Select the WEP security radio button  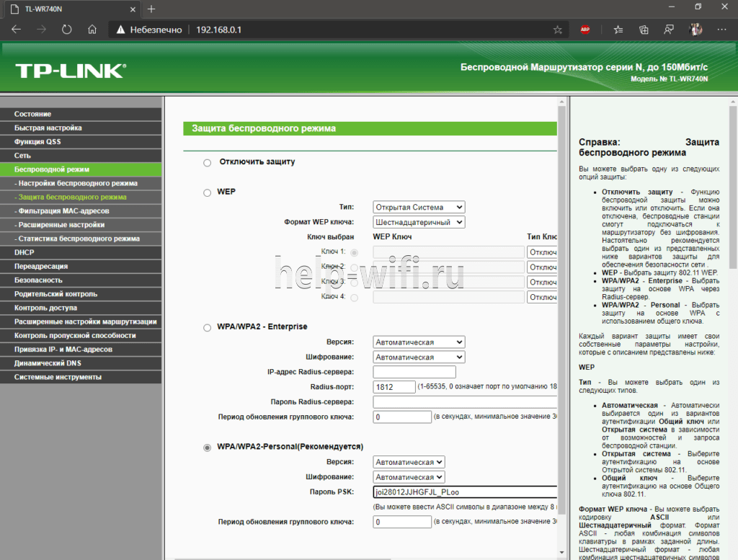pyautogui.click(x=208, y=192)
